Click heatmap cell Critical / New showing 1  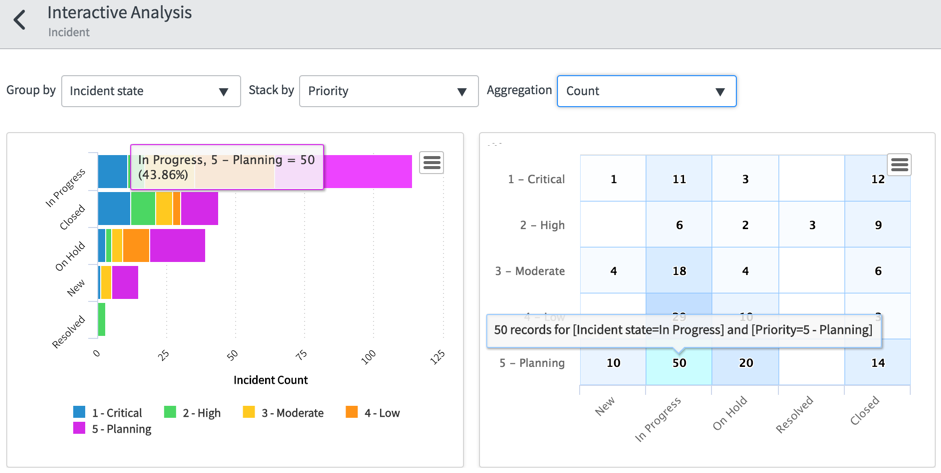pyautogui.click(x=613, y=178)
